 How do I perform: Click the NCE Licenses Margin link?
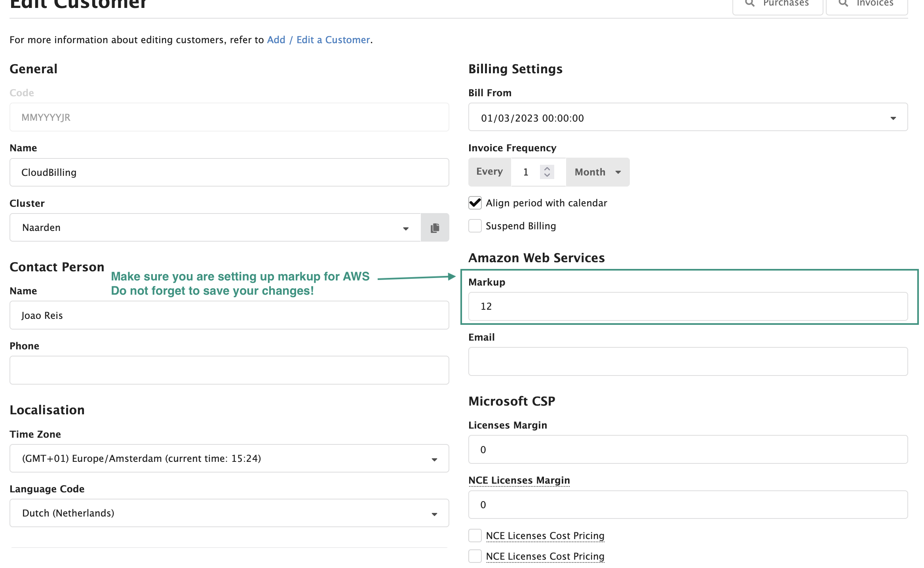[x=519, y=480]
